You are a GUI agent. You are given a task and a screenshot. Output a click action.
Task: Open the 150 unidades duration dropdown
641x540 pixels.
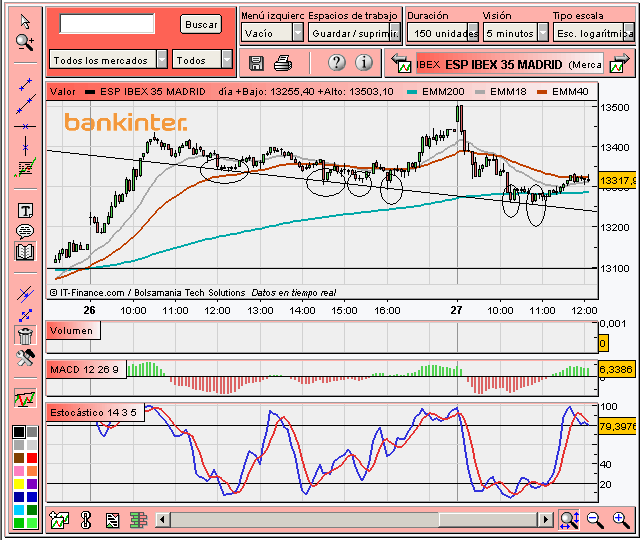[443, 33]
